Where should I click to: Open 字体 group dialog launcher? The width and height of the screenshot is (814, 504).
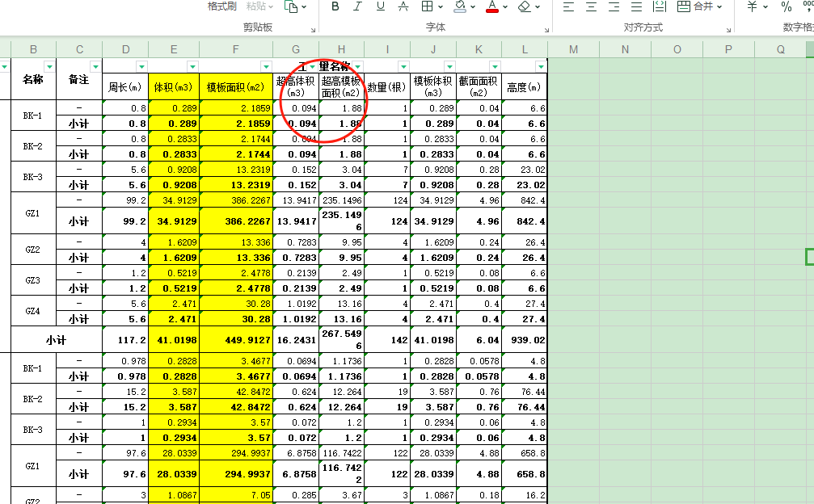(546, 30)
